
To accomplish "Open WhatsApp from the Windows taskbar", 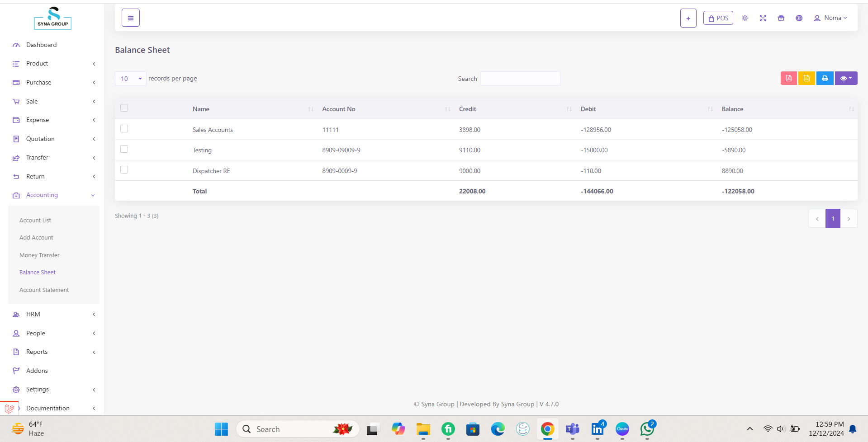I will tap(647, 429).
